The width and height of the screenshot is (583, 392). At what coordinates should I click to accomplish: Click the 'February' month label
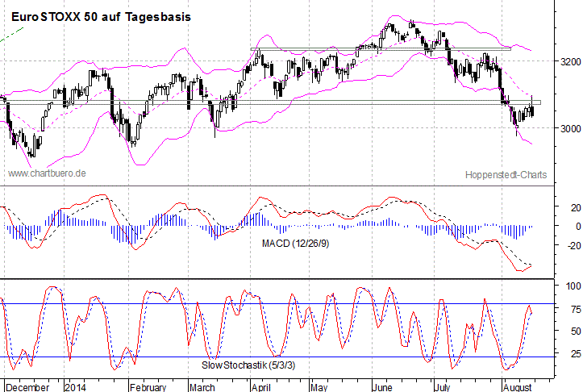coord(148,387)
